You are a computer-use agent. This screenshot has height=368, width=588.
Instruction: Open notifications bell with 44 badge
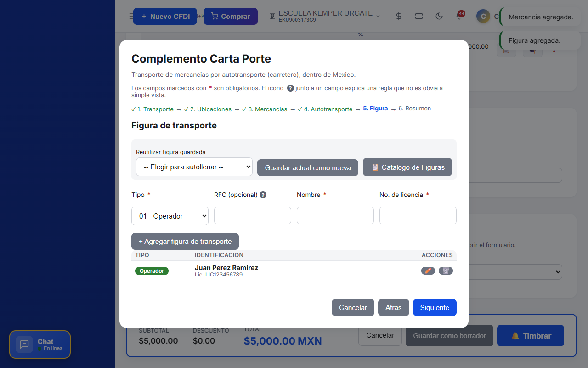[459, 16]
